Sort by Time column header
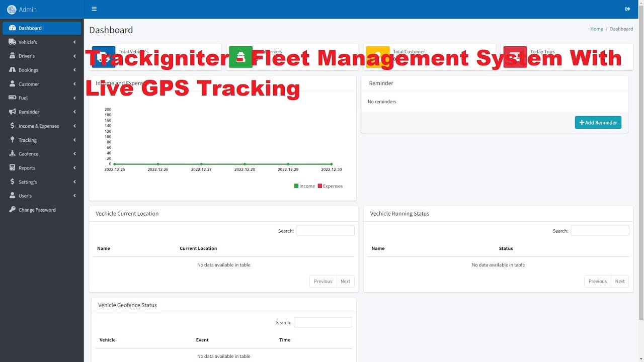The width and height of the screenshot is (644, 362). 285,340
